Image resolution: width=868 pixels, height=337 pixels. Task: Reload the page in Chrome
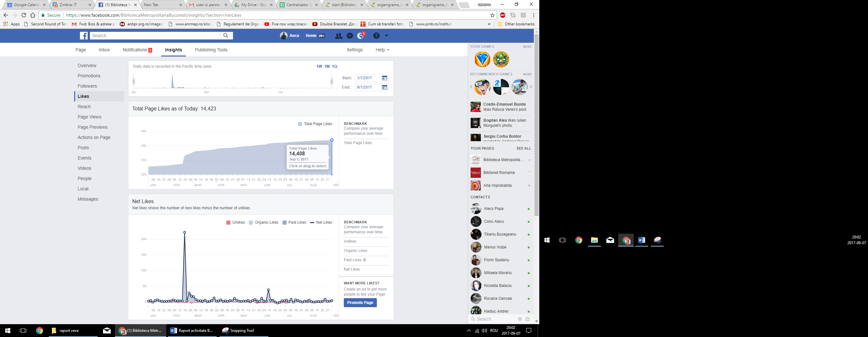[x=23, y=15]
